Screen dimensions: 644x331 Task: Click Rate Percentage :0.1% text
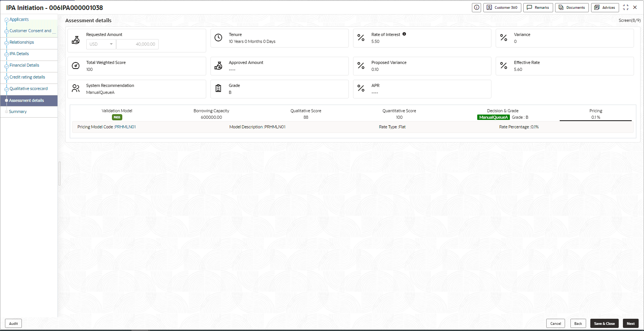point(519,127)
